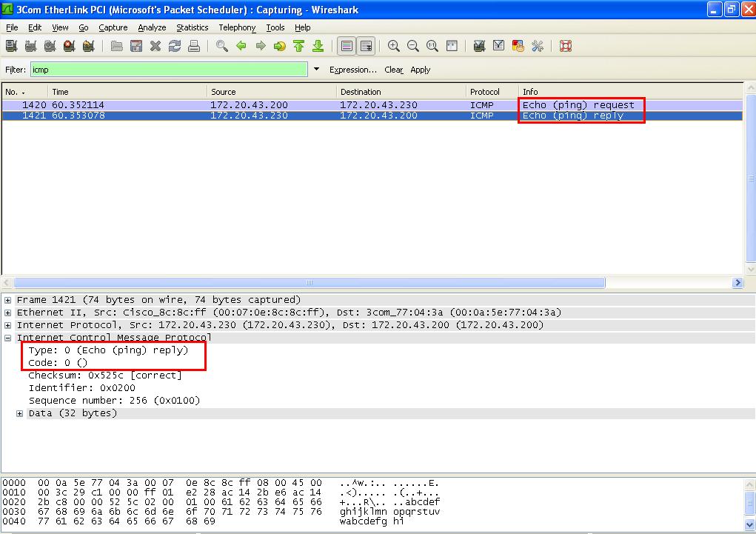The width and height of the screenshot is (756, 534).
Task: Go back in packet history arrow
Action: coord(241,46)
